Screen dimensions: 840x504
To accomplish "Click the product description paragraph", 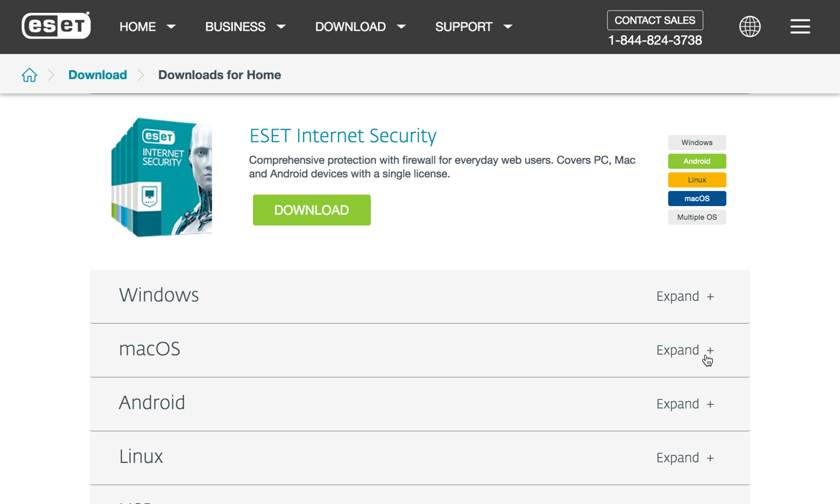I will pyautogui.click(x=442, y=167).
